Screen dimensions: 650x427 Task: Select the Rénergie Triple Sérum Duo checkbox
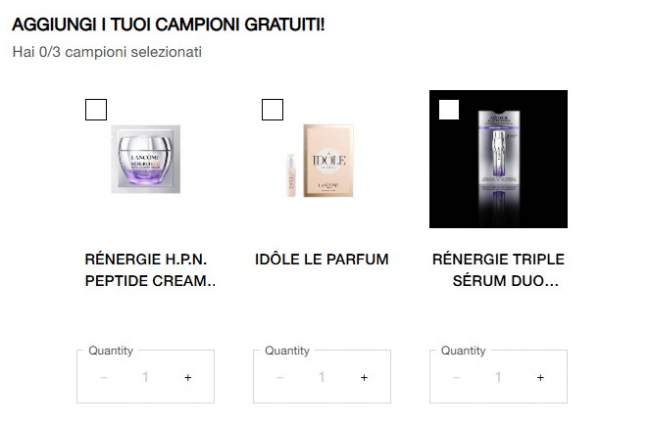[449, 110]
